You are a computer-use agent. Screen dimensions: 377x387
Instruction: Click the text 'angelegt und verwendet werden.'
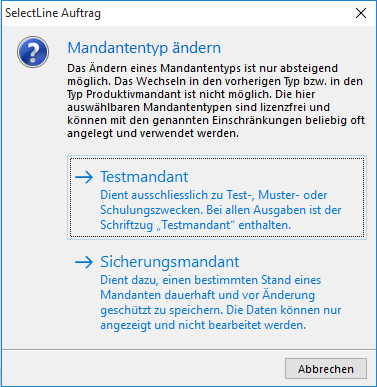pos(153,133)
